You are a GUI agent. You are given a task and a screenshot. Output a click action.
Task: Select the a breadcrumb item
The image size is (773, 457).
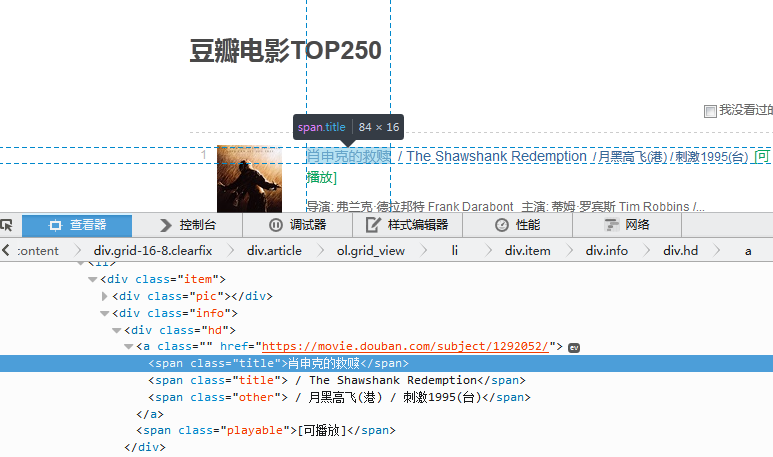(748, 251)
